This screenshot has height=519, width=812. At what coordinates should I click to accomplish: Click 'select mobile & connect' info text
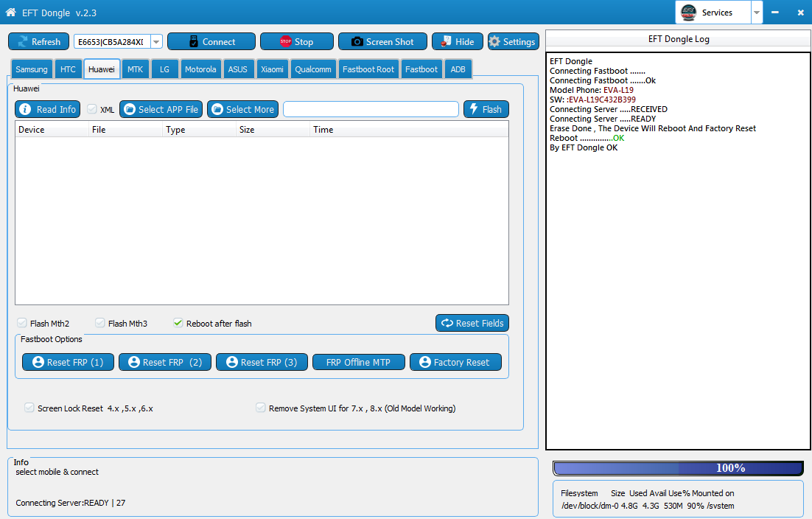click(x=57, y=472)
